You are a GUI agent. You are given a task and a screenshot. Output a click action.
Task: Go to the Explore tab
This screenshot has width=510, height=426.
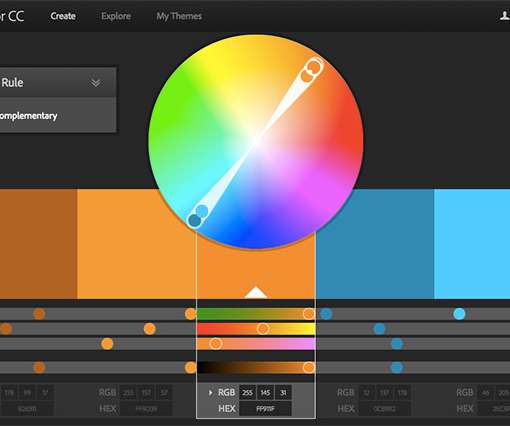pos(116,16)
